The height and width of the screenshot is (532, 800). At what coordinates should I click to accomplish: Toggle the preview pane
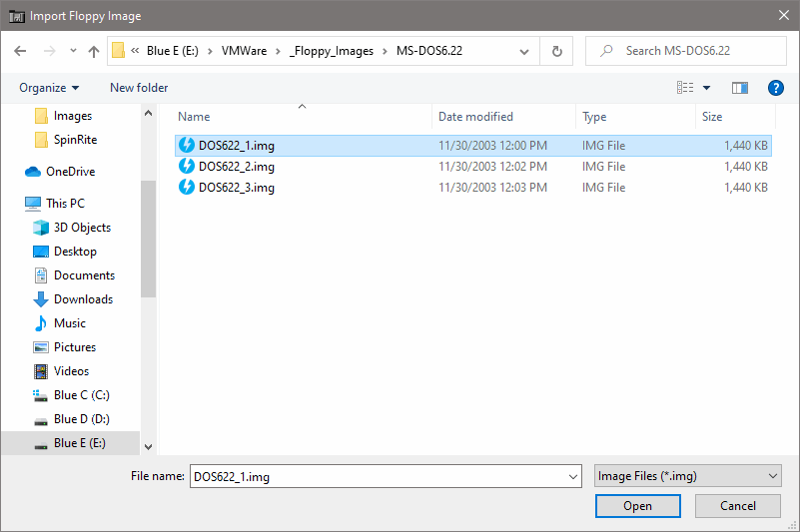click(x=740, y=88)
